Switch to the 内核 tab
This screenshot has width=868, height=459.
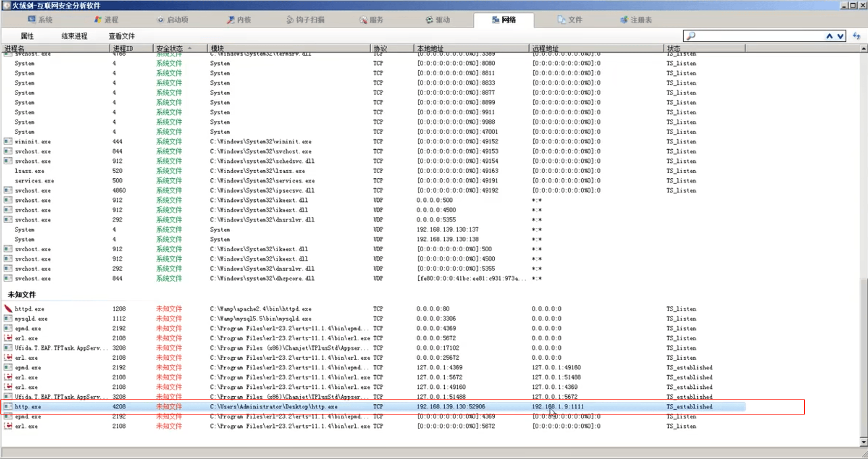point(239,19)
